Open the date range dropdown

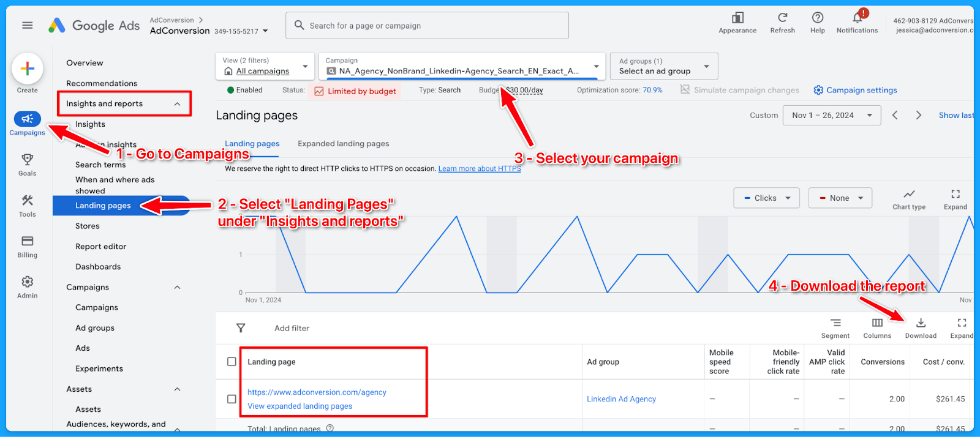pos(832,115)
